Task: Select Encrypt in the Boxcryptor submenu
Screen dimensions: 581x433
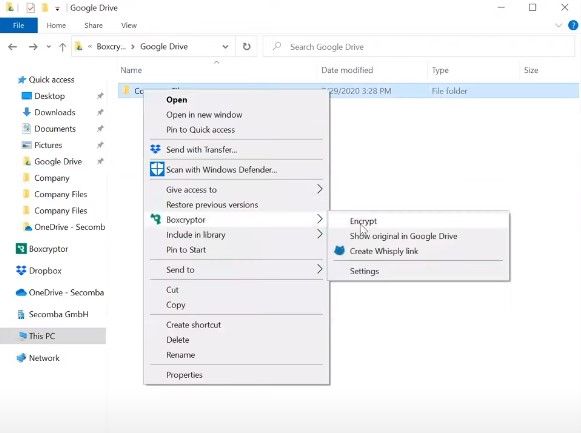Action: (x=363, y=221)
